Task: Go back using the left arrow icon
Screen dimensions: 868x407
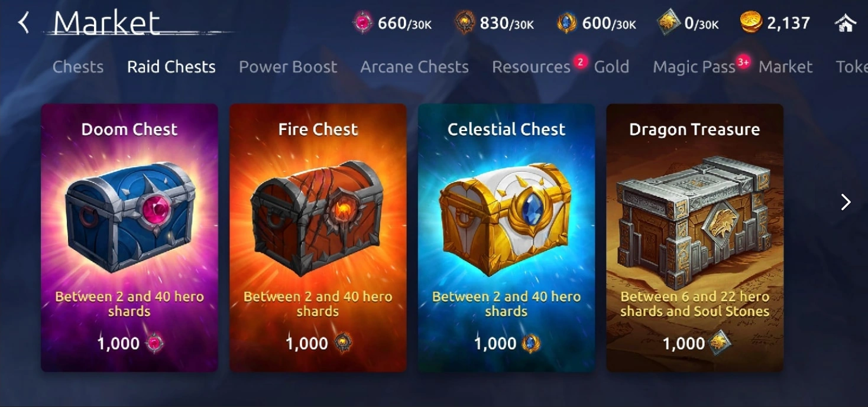Action: pyautogui.click(x=24, y=23)
